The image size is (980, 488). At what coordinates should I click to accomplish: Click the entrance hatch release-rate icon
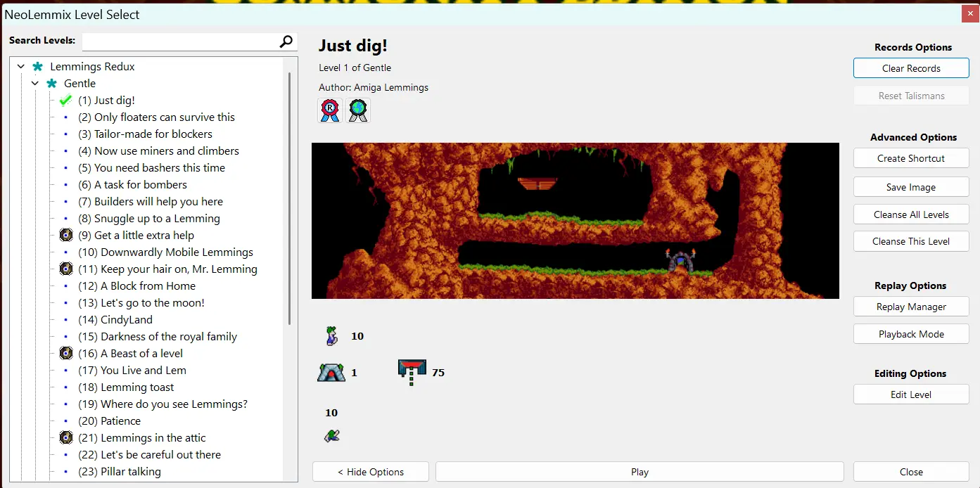coord(412,372)
